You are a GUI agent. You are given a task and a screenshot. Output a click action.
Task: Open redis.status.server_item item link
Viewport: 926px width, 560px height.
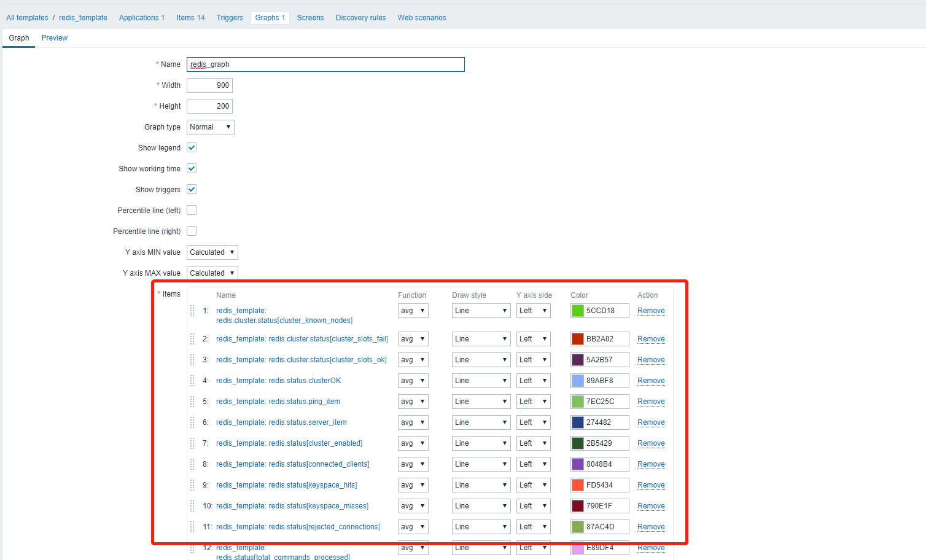pos(281,422)
